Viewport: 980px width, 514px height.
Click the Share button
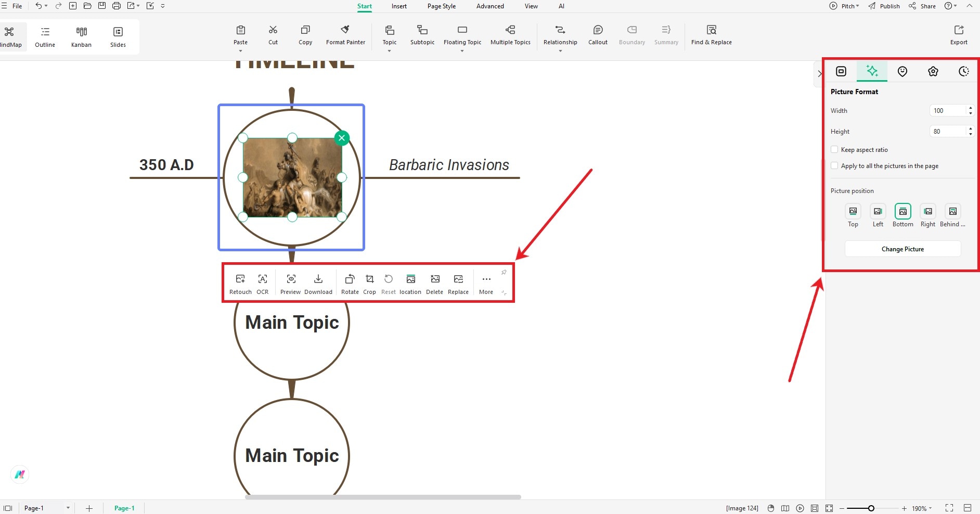click(x=922, y=6)
